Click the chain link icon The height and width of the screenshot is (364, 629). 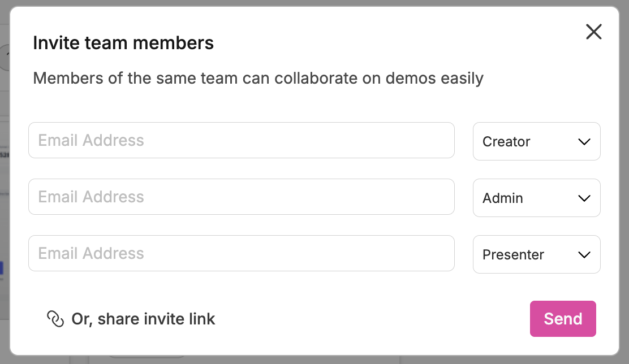click(x=55, y=319)
